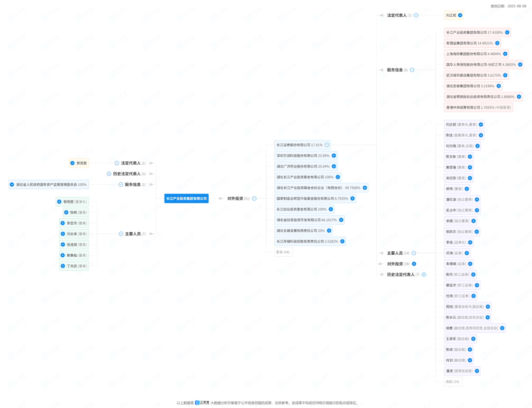Open 湖北长江产业投资基金合伙企业（有限合伙）node
This screenshot has height=408, width=532.
pyautogui.click(x=321, y=188)
